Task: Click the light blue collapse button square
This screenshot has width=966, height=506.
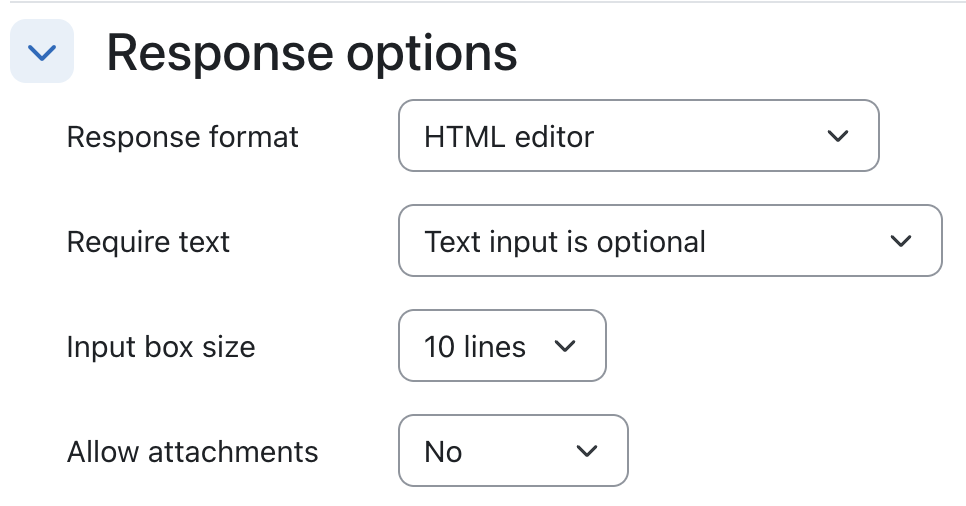Action: tap(42, 51)
